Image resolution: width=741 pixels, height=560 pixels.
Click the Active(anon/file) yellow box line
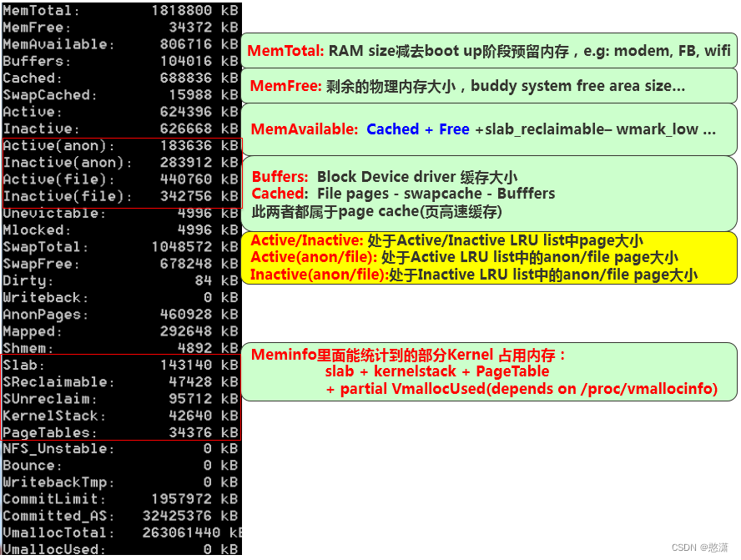click(464, 258)
